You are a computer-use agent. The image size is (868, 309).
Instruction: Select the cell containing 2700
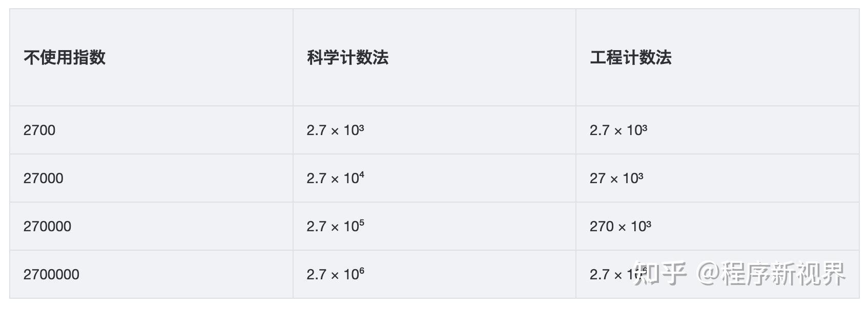pos(151,130)
